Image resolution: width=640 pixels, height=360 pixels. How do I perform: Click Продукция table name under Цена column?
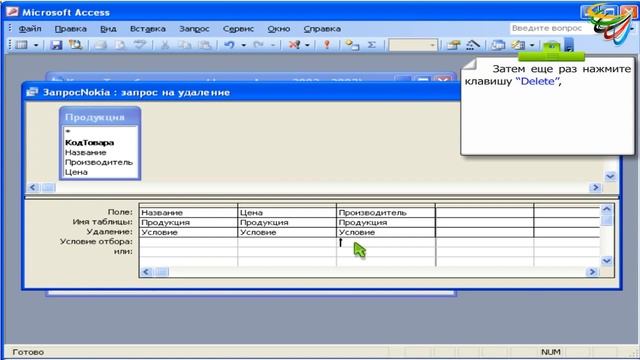tap(287, 222)
